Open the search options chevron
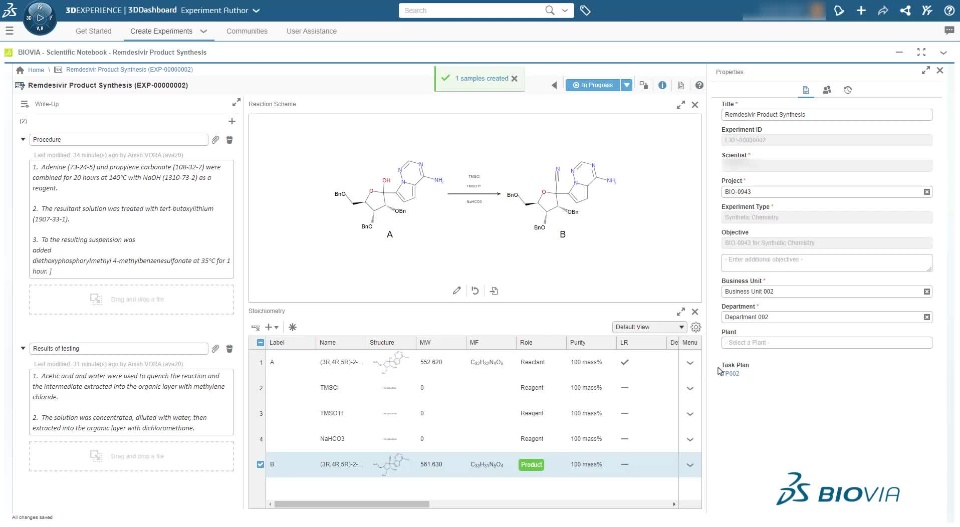Screen dimensions: 960x527 coord(564,10)
